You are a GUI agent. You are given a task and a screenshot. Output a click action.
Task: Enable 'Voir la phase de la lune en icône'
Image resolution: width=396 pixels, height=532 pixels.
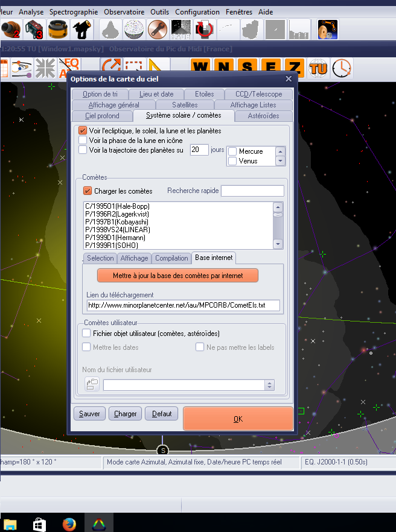(x=83, y=141)
